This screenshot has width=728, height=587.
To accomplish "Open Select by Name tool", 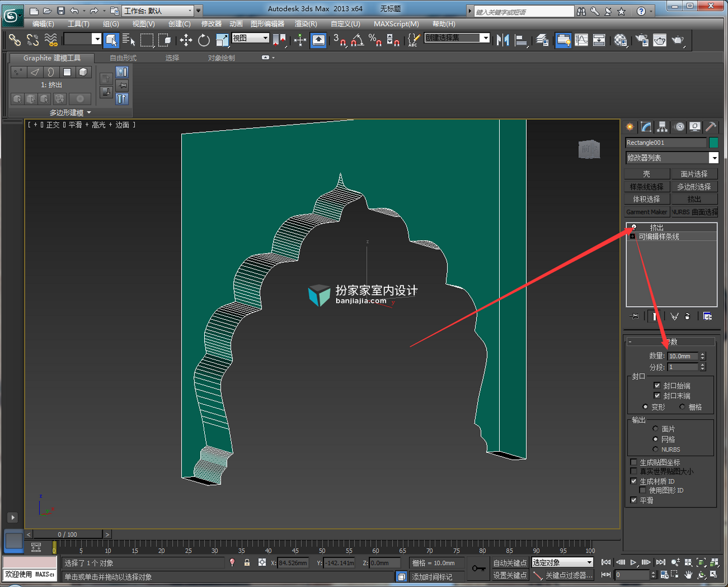I will (129, 40).
